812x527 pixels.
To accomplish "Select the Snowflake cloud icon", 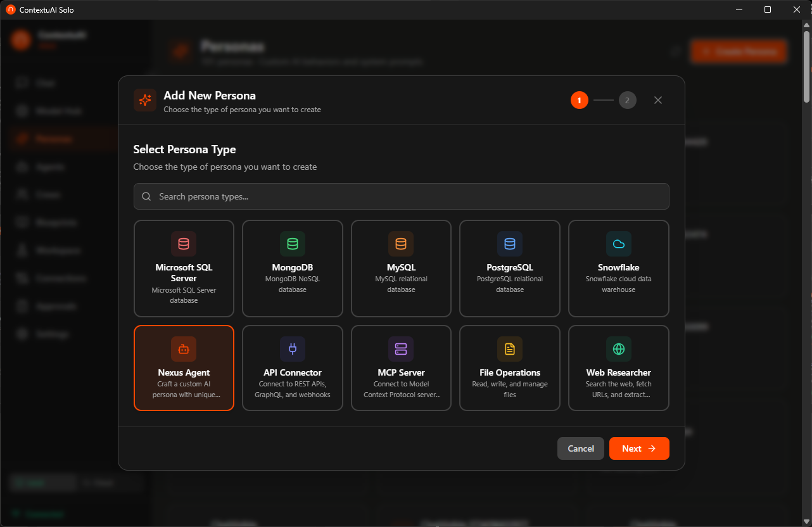I will 618,243.
